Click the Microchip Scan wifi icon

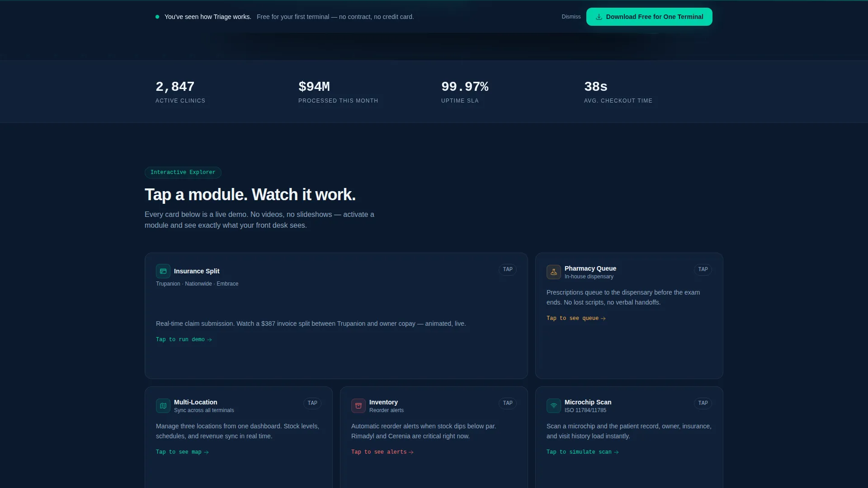[x=554, y=406]
